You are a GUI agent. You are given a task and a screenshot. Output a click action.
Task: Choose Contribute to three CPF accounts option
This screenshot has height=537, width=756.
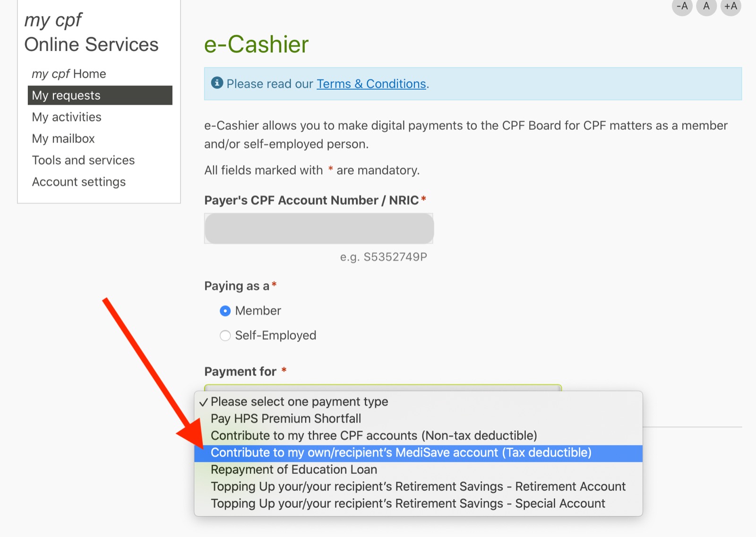[x=373, y=436]
